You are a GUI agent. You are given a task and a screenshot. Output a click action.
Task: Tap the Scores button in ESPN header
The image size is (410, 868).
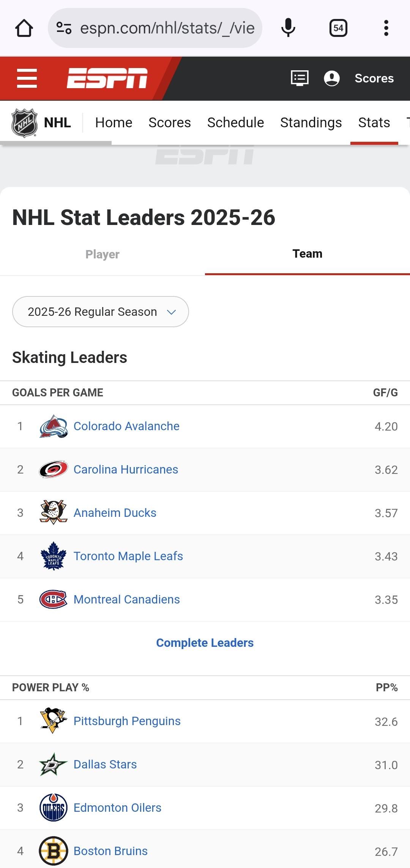click(374, 78)
